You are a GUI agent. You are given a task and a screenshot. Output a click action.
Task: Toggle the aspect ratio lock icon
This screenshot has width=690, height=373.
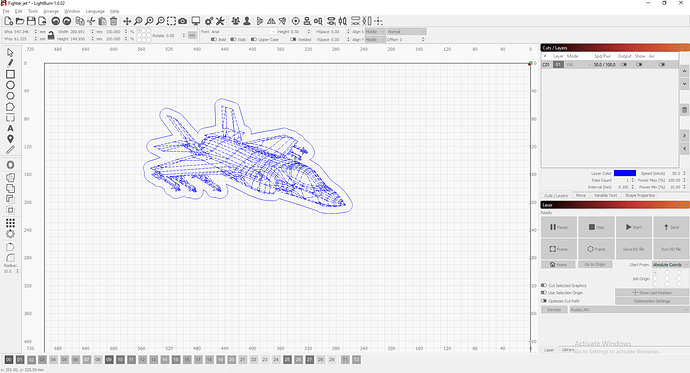coord(51,35)
